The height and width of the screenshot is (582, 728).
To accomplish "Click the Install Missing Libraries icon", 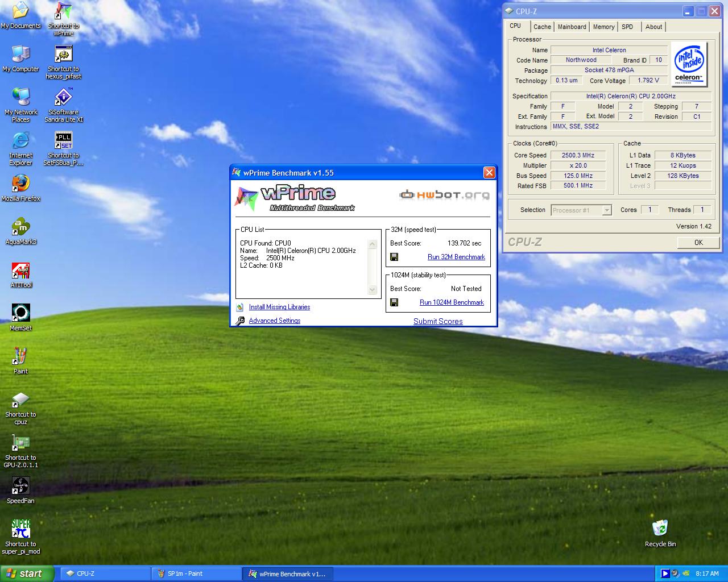I will click(240, 307).
